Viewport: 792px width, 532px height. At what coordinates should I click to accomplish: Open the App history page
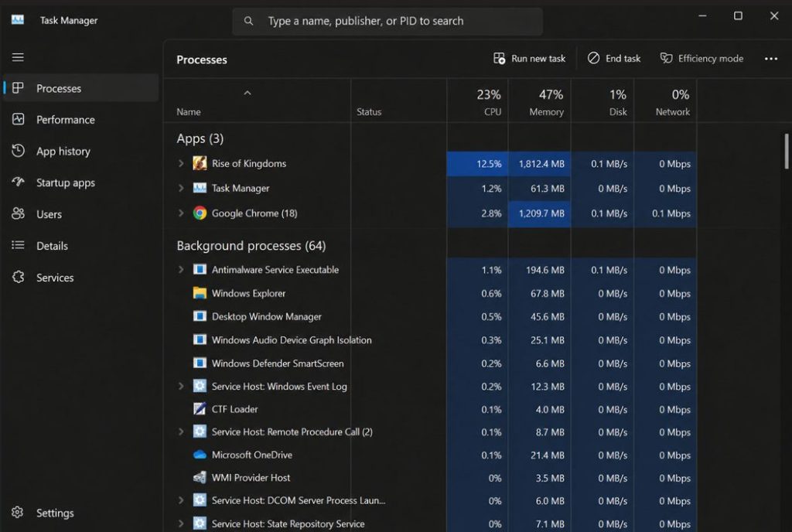coord(80,151)
